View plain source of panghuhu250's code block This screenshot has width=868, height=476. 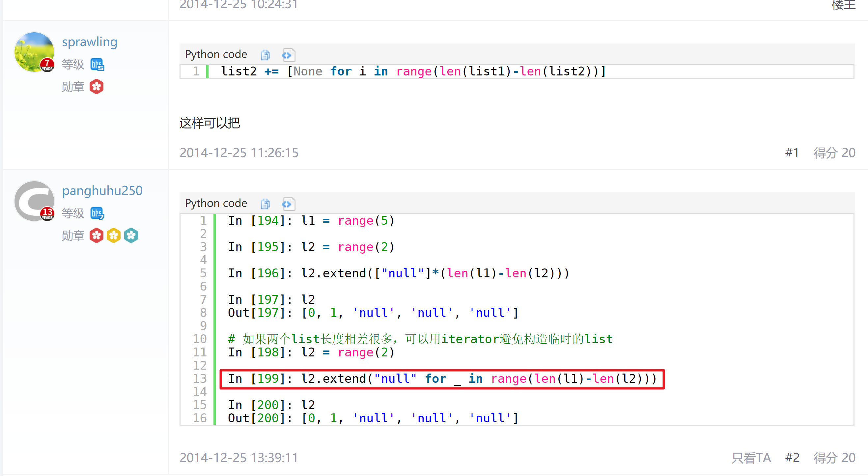pos(288,204)
